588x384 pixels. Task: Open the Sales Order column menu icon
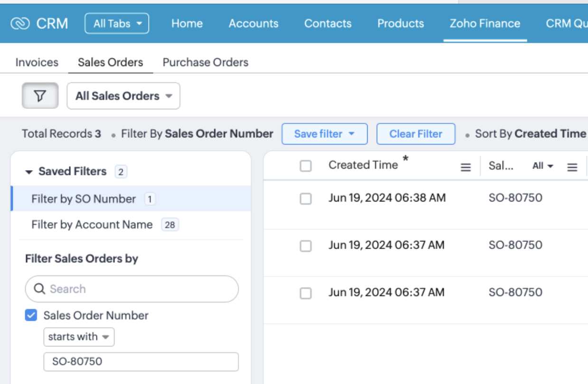point(572,167)
